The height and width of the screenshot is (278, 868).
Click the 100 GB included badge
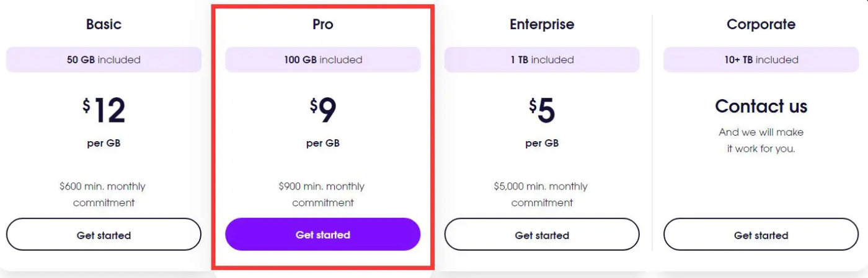(322, 60)
